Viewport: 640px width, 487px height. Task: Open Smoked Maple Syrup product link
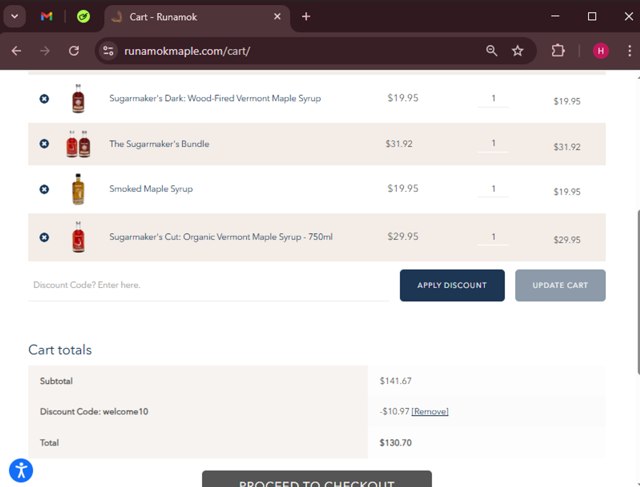(x=151, y=189)
